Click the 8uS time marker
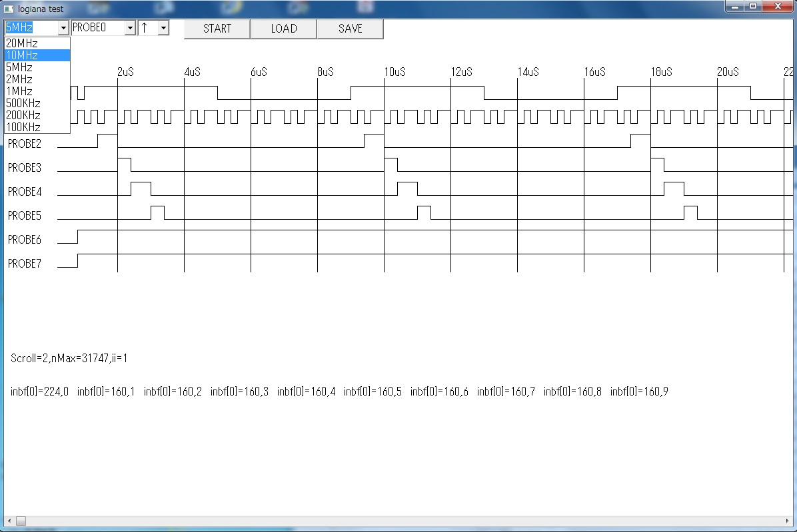Screen dimensions: 797x532 [x=325, y=72]
